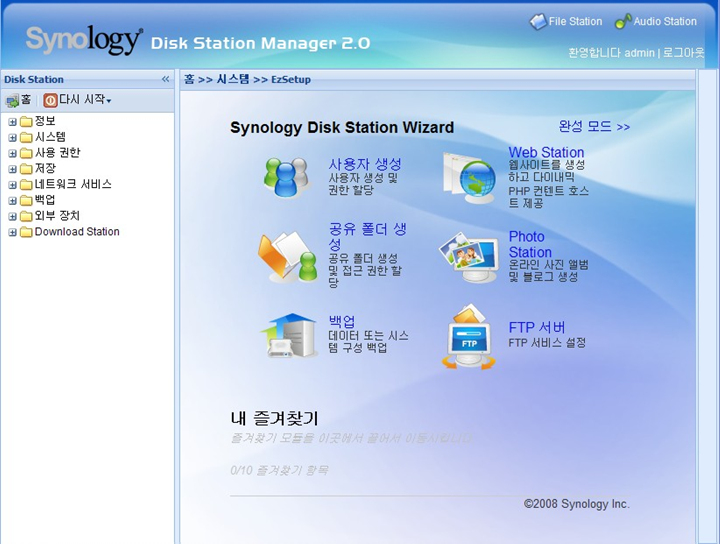Open the 공유 폴더 생성 wizard link
Screen dimensions: 720x544
point(367,236)
